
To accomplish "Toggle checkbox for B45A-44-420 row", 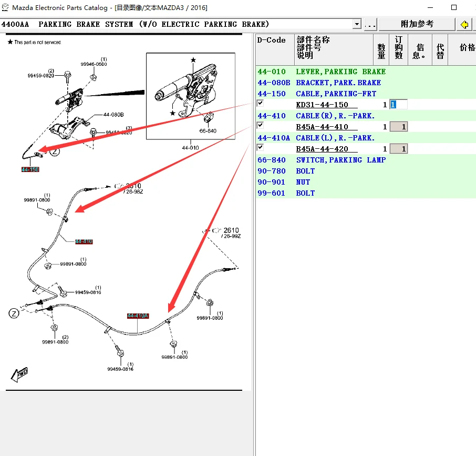I will (260, 147).
